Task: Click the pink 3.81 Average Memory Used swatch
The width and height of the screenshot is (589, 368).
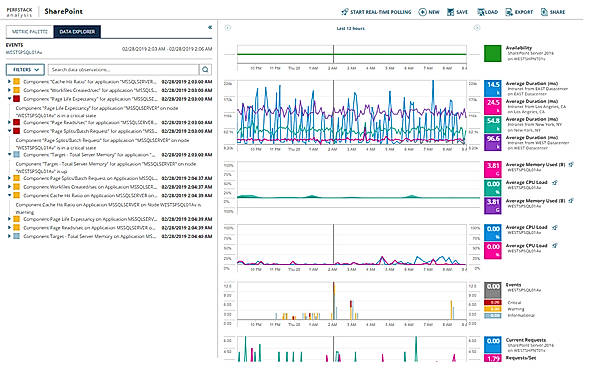Action: pos(492,169)
